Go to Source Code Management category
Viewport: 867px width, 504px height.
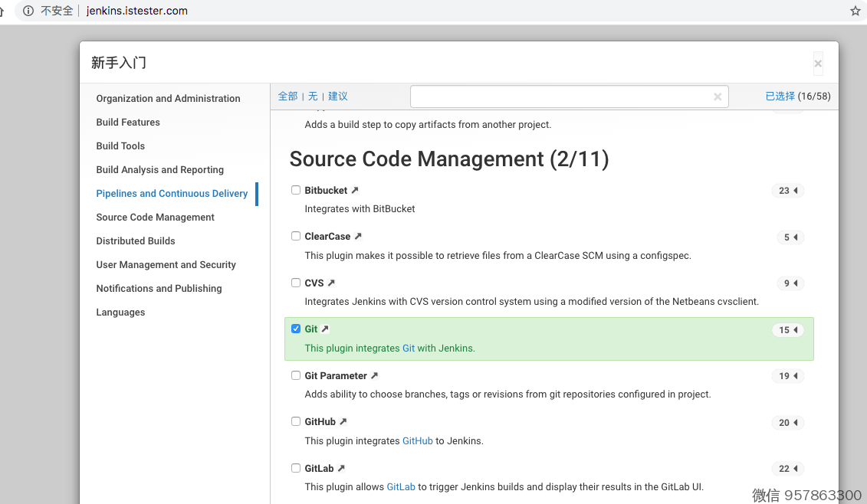[x=155, y=218]
